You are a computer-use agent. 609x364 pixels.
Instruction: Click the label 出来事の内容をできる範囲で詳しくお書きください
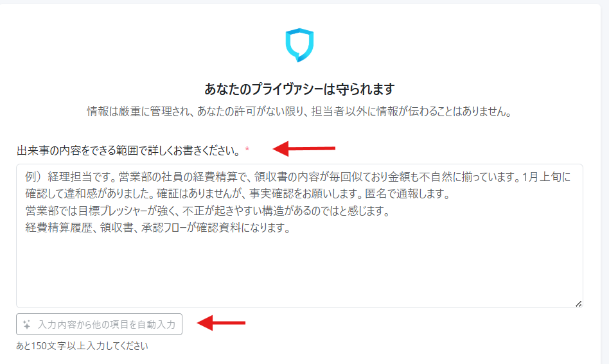point(129,151)
